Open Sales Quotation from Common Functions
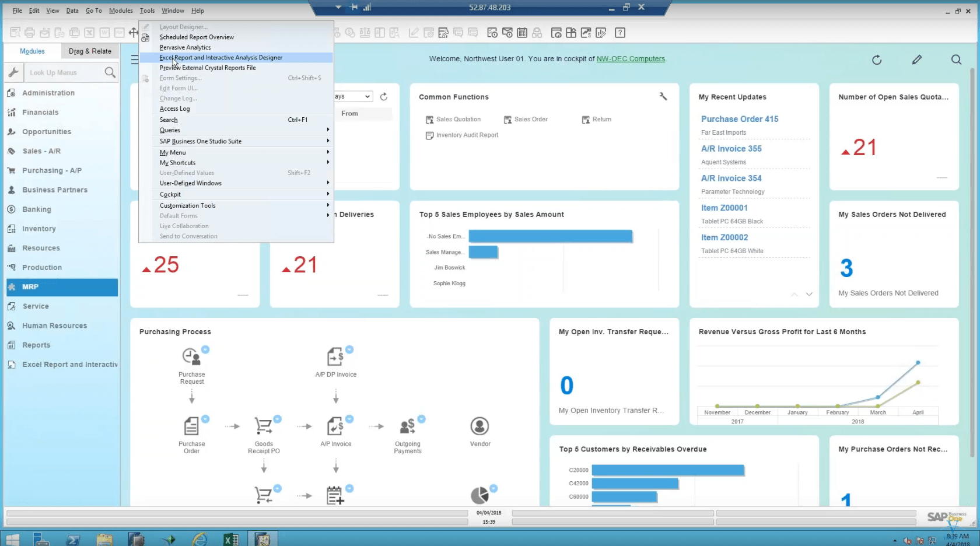980x546 pixels. [x=459, y=119]
